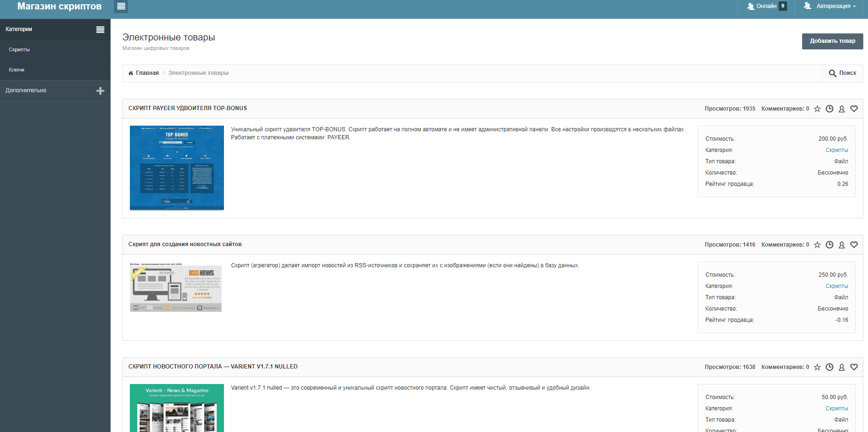The image size is (868, 432).
Task: Add PAYEER script to favorites with heart icon
Action: click(x=854, y=109)
